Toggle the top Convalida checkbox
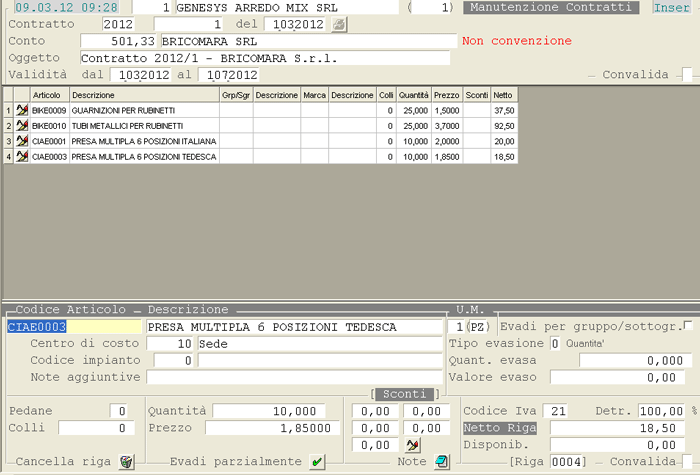700x475 pixels. coord(687,75)
